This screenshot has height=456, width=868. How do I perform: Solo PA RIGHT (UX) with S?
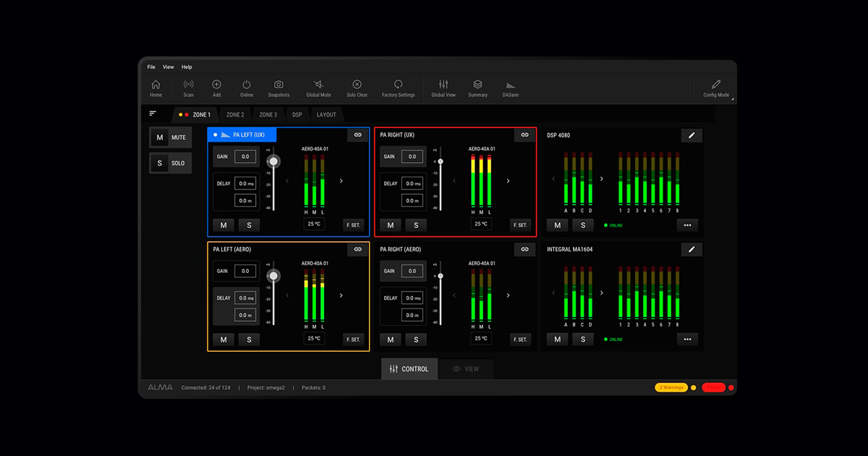pos(416,225)
